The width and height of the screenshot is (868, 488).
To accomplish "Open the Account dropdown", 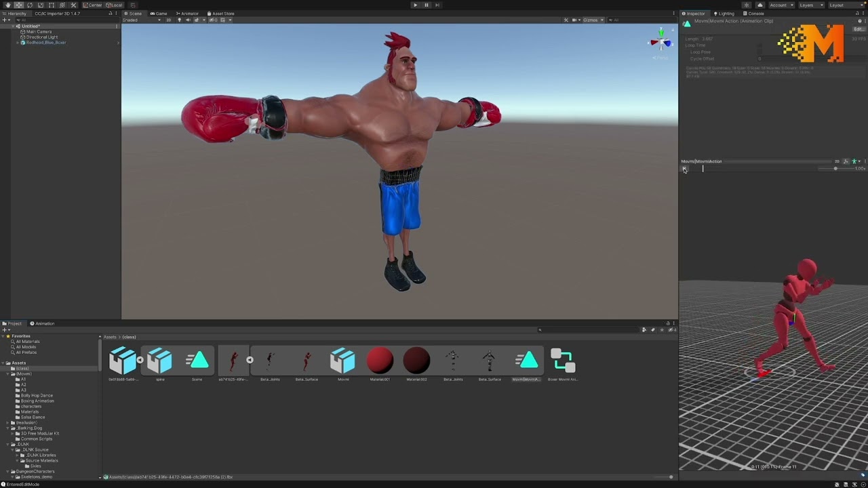I will coord(781,5).
